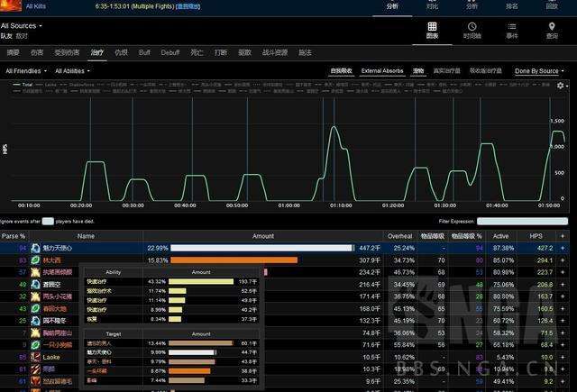The image size is (577, 392).
Task: Select the Debuff tab
Action: pos(170,52)
